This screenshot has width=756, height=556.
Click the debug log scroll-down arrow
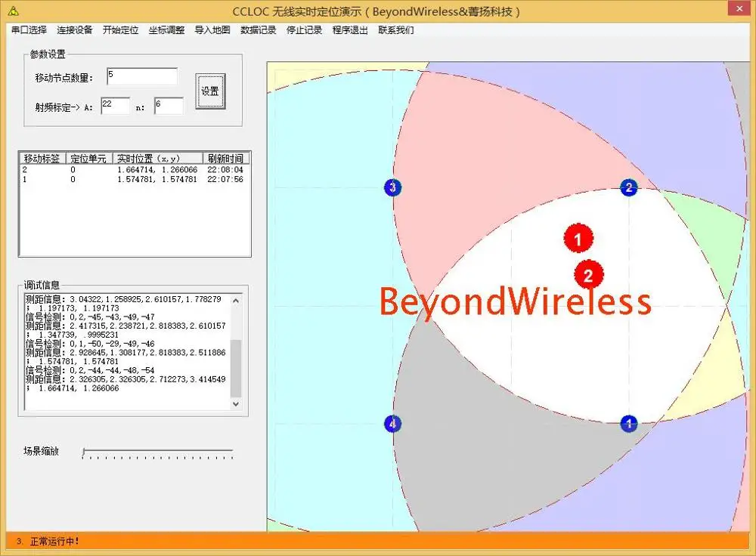coord(236,403)
